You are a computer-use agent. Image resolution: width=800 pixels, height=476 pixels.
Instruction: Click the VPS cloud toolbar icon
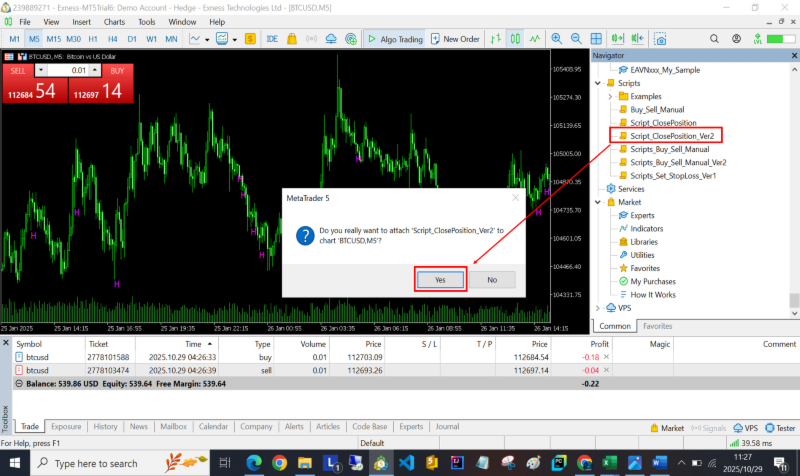[x=331, y=39]
